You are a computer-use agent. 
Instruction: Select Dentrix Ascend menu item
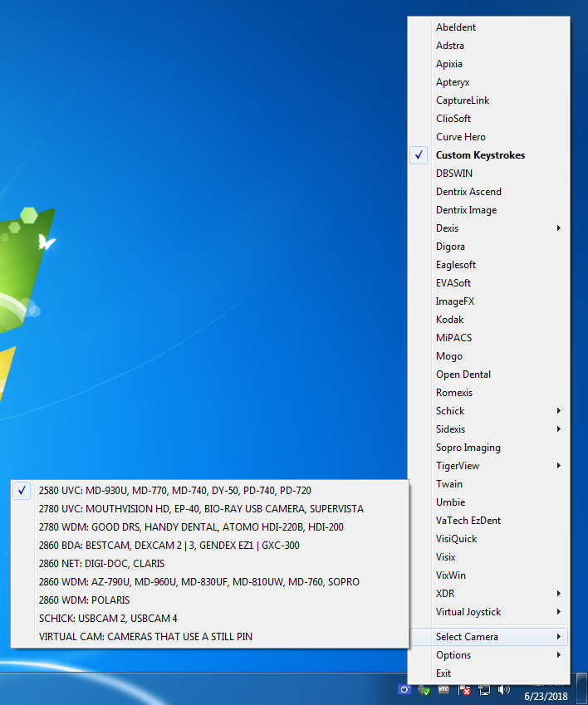point(488,192)
